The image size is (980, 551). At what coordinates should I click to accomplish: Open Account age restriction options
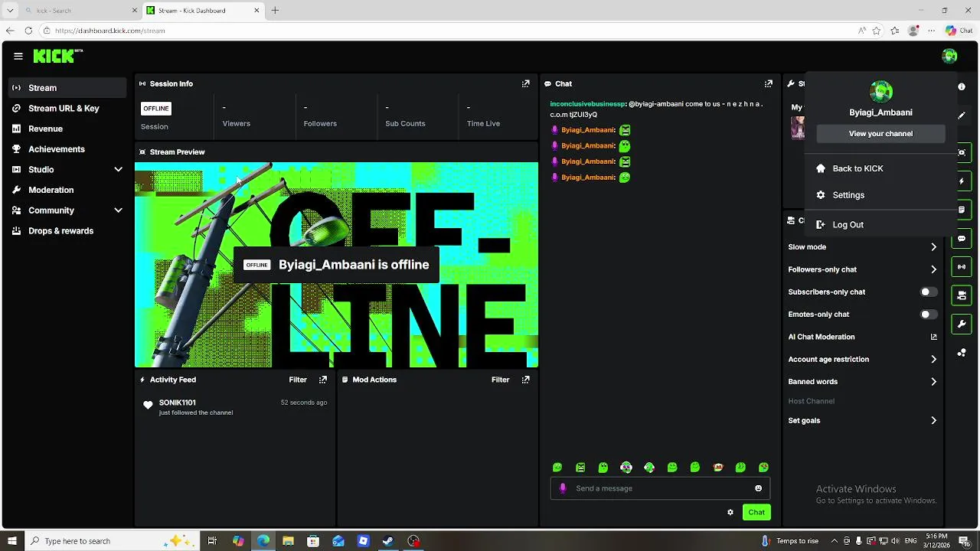(x=933, y=359)
